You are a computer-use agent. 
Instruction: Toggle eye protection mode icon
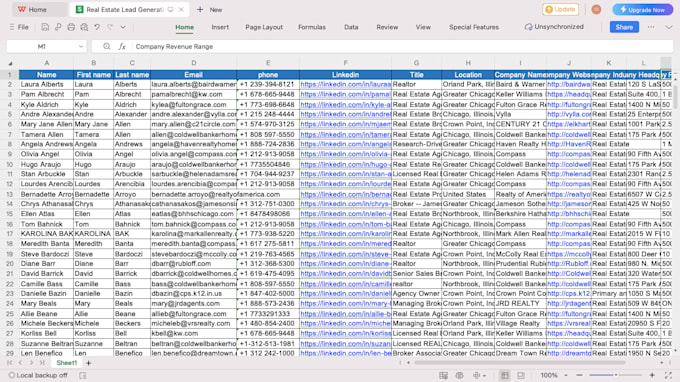pyautogui.click(x=460, y=375)
